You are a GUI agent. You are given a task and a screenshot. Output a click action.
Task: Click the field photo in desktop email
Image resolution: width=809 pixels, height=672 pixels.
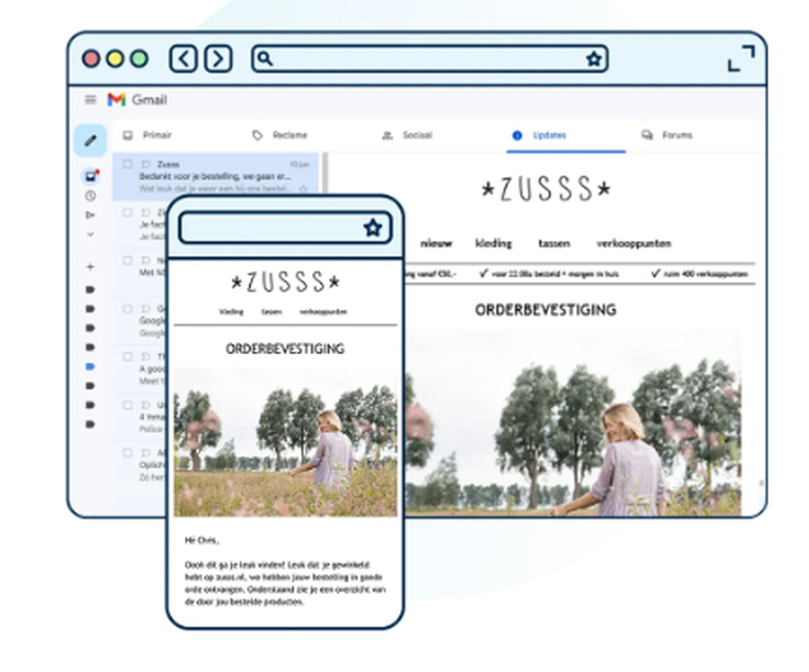[x=573, y=423]
